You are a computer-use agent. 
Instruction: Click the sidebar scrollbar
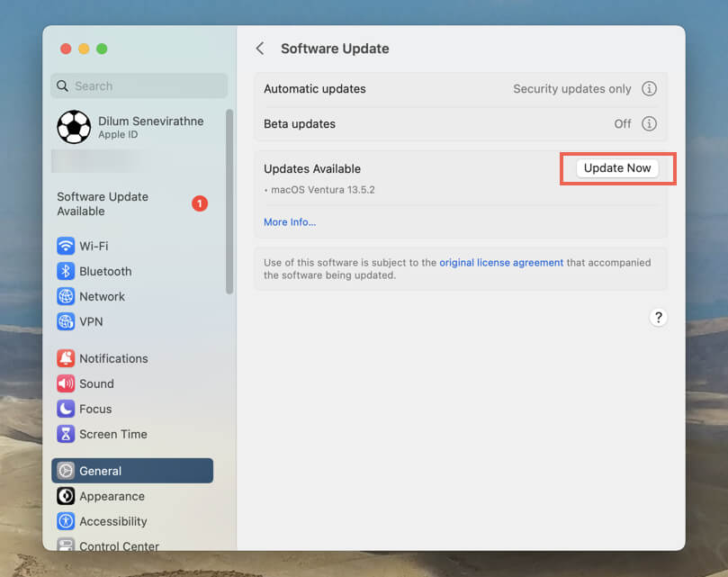[x=229, y=202]
